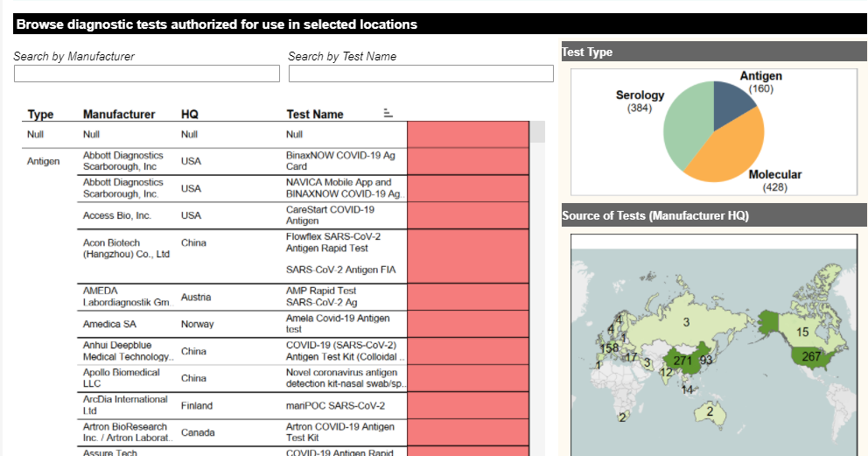The height and width of the screenshot is (456, 868).
Task: Click the Amedica SA manufacturer cell
Action: pyautogui.click(x=109, y=324)
